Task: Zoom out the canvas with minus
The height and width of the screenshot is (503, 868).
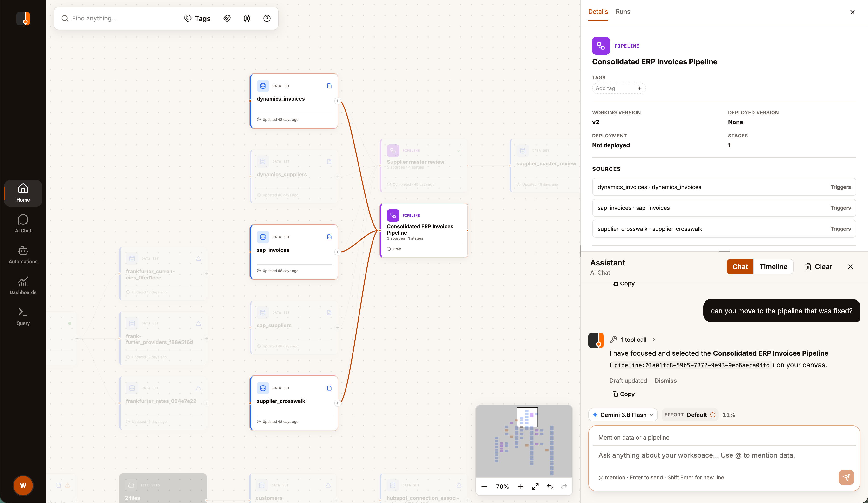Action: pyautogui.click(x=484, y=486)
